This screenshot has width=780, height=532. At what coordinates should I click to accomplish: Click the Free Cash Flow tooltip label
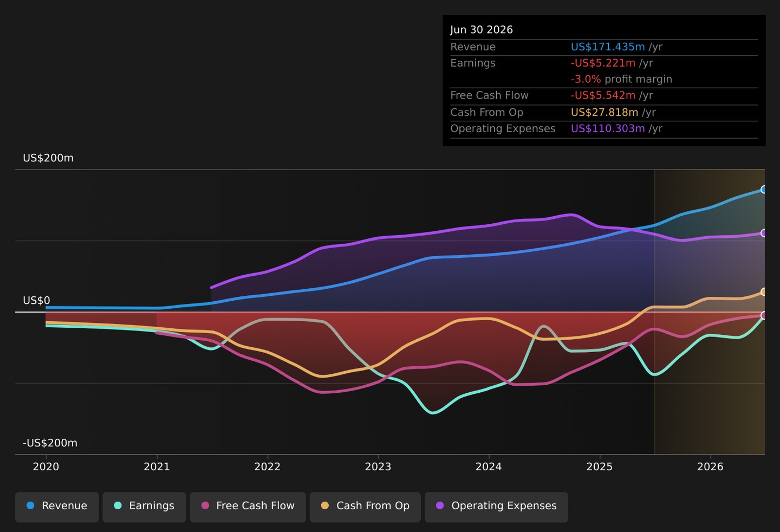489,95
